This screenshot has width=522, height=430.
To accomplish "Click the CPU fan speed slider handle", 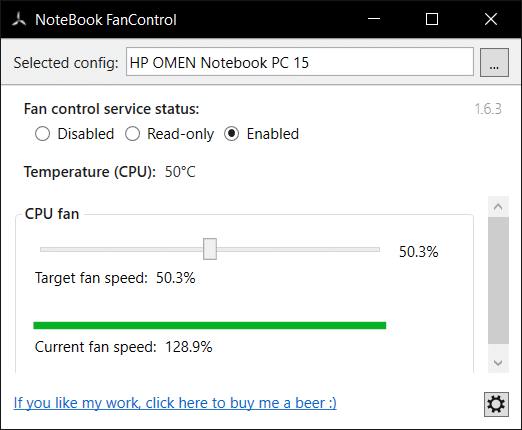I will click(x=210, y=249).
